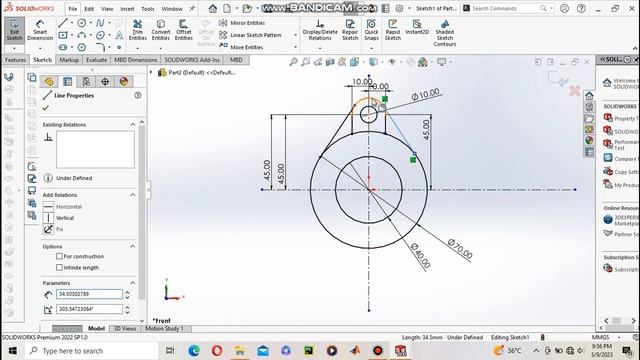Switch to the Evaluate tab

97,60
